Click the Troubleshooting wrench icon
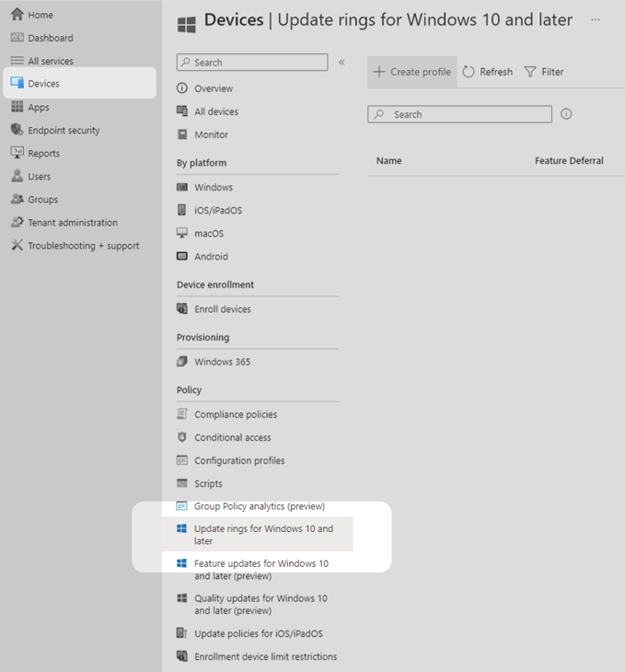Viewport: 625px width, 672px height. (x=17, y=245)
